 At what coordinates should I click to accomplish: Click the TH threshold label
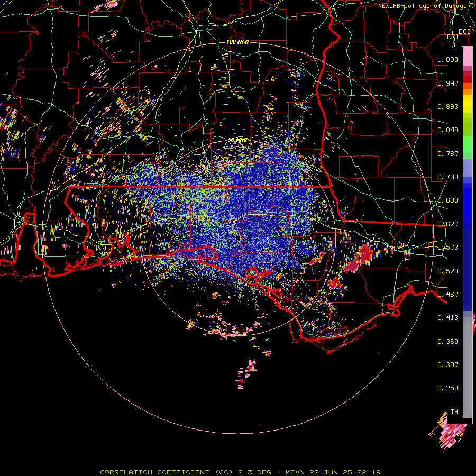click(454, 411)
